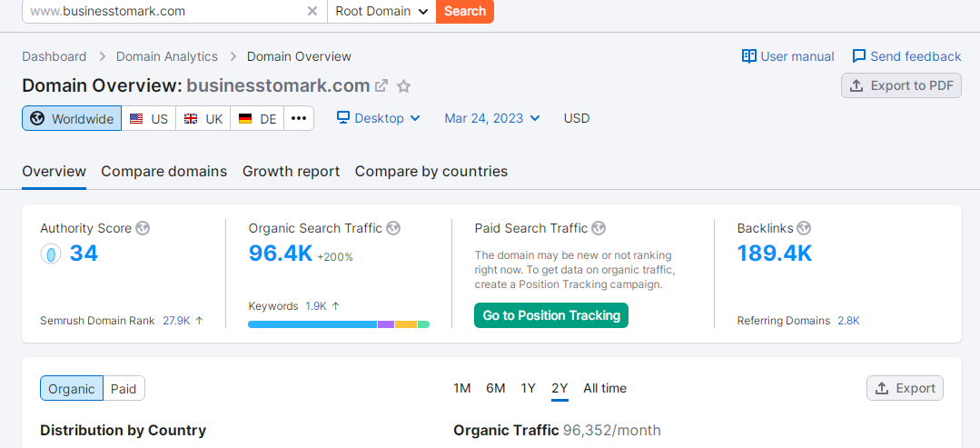The image size is (980, 448).
Task: Click the Domain Overview breadcrumb text
Action: (299, 56)
